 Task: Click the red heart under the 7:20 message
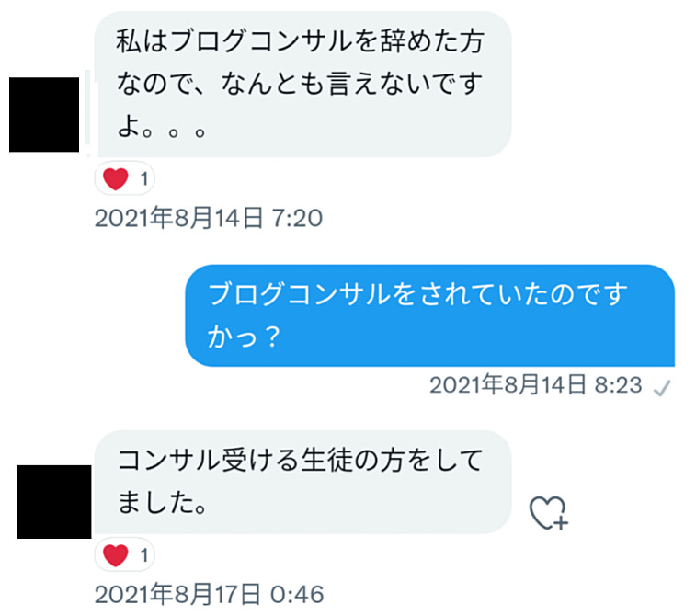point(116,179)
